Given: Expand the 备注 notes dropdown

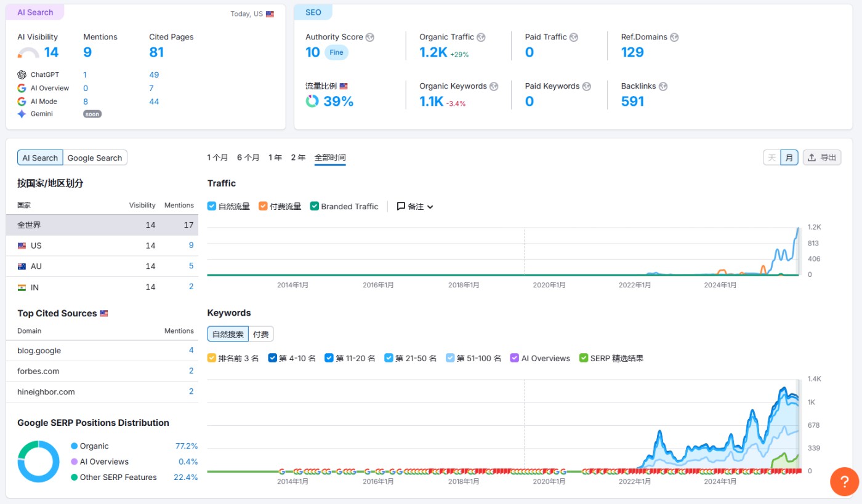Looking at the screenshot, I should 416,207.
